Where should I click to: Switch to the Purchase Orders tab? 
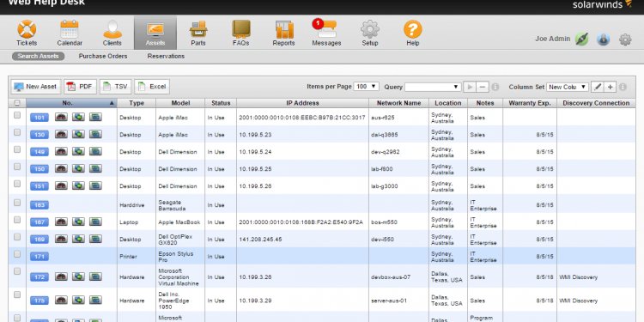(103, 57)
